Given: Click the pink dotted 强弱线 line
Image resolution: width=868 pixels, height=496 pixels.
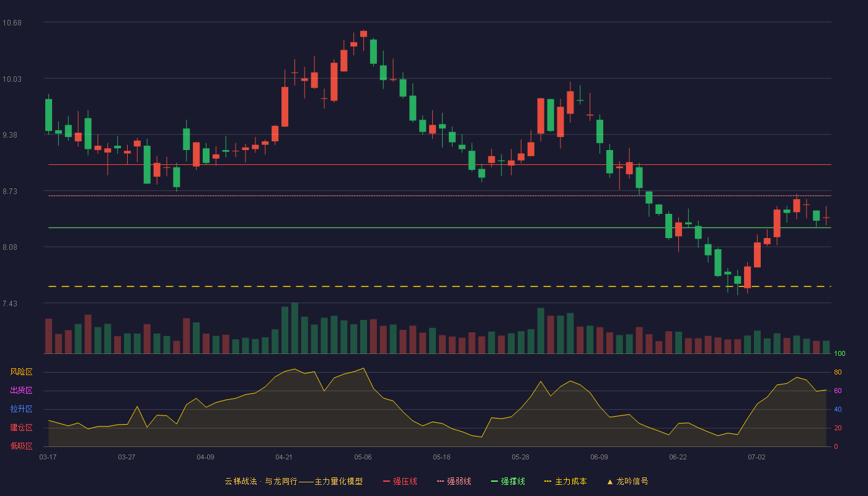Looking at the screenshot, I should (x=440, y=196).
